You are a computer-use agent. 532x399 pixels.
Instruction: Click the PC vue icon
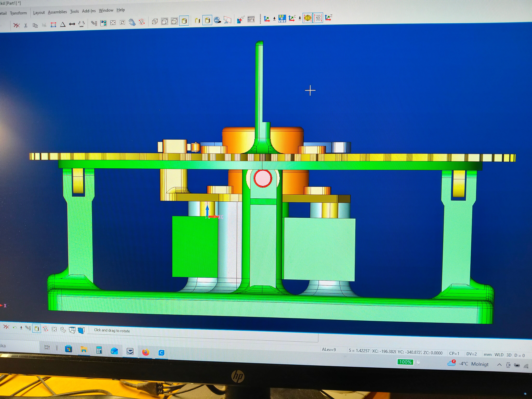point(282,19)
